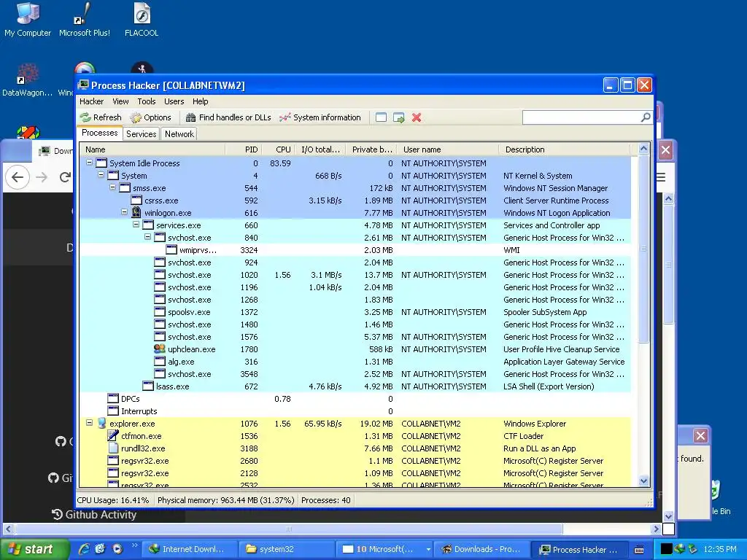This screenshot has width=747, height=560.
Task: Switch to the Network tab
Action: [x=179, y=134]
